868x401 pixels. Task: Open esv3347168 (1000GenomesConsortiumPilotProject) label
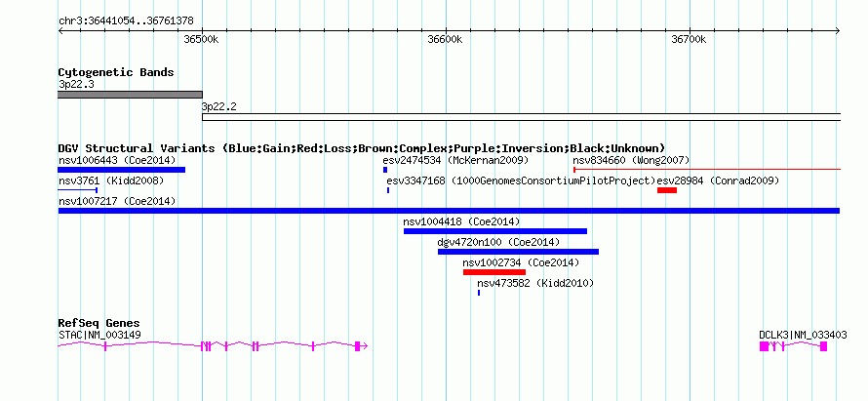coord(521,180)
